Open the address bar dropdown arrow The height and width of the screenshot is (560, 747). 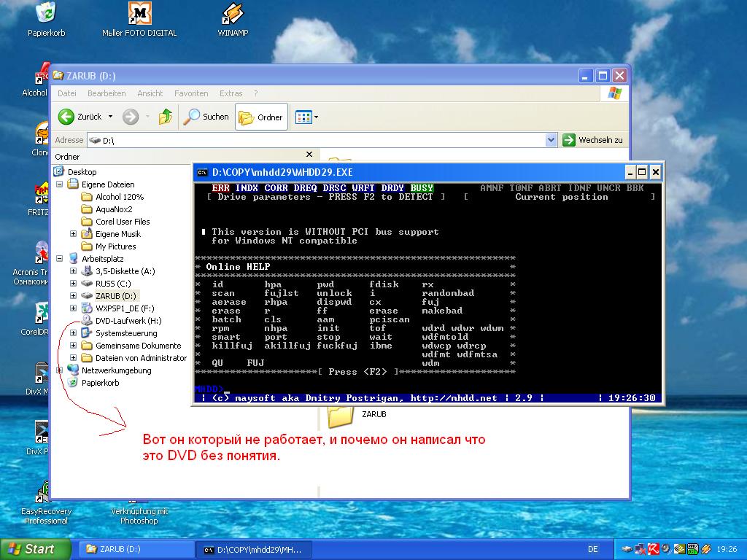[x=551, y=140]
